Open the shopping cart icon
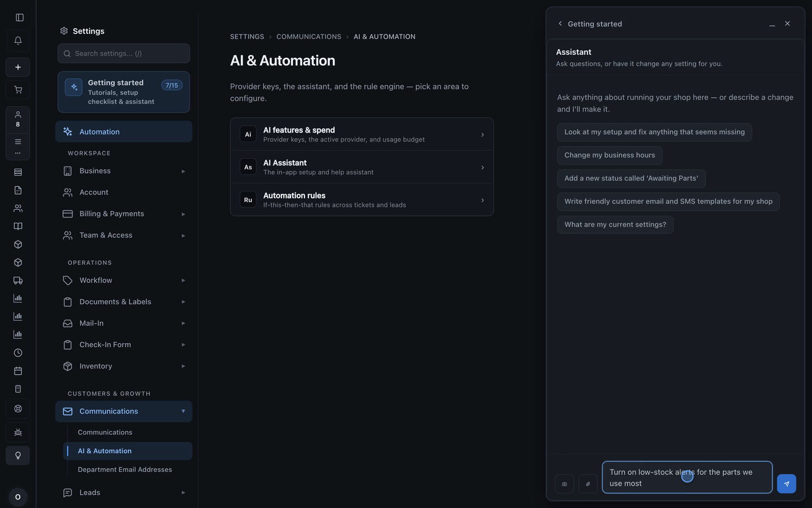Image resolution: width=812 pixels, height=508 pixels. click(18, 90)
